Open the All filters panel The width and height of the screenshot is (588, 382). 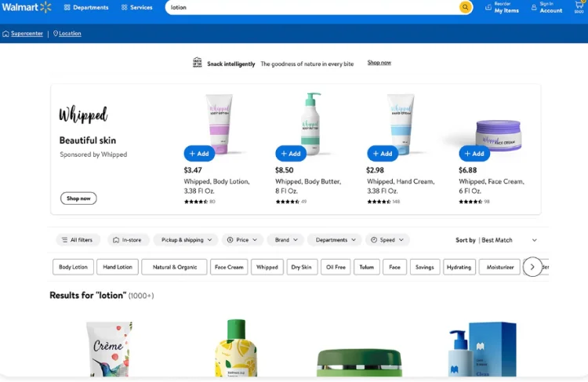[x=78, y=240]
